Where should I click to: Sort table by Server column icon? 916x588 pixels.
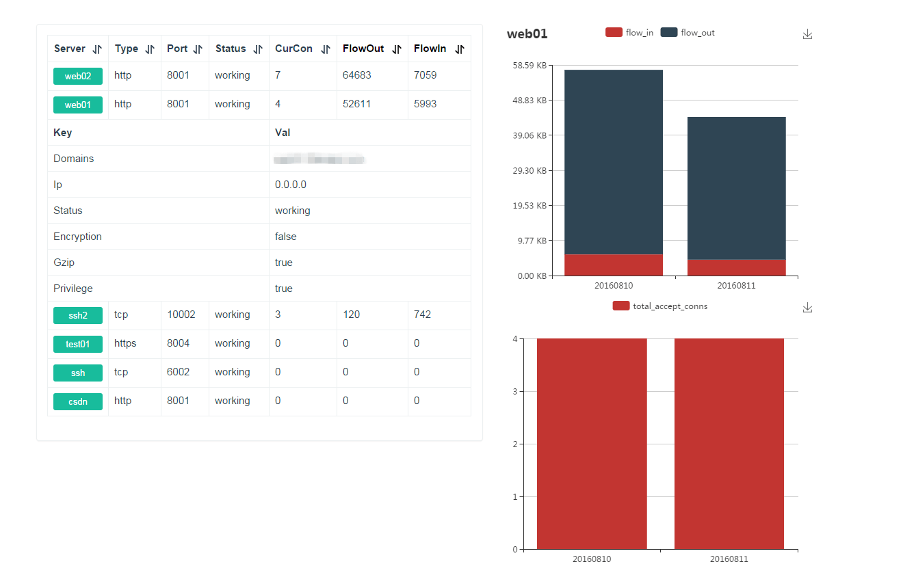point(97,49)
